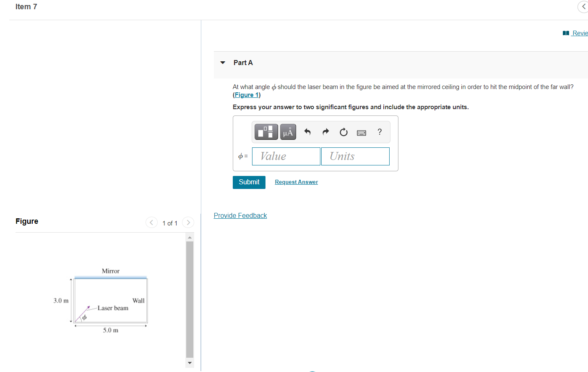
Task: Submit the answer
Action: click(x=249, y=182)
